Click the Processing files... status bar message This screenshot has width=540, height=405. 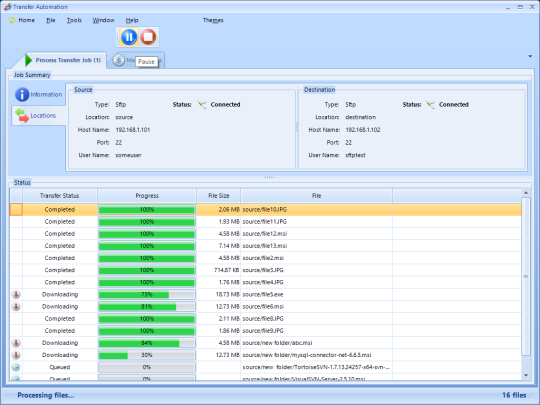point(46,395)
